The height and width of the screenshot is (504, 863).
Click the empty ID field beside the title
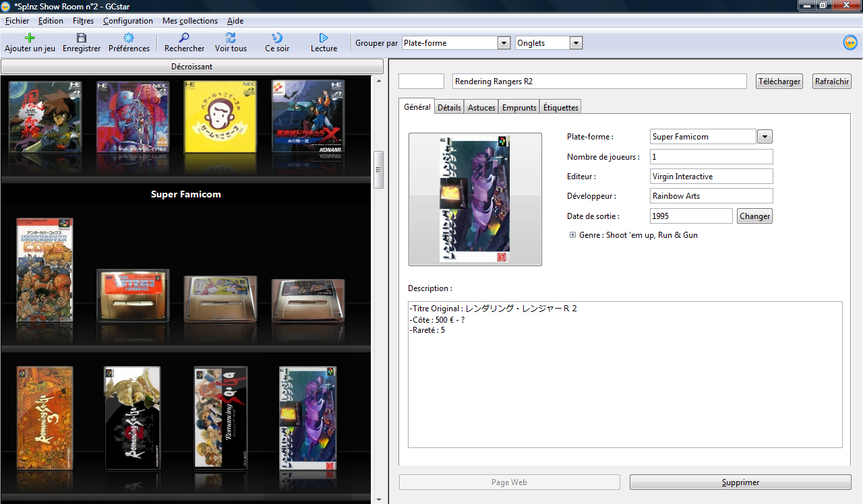[x=421, y=81]
